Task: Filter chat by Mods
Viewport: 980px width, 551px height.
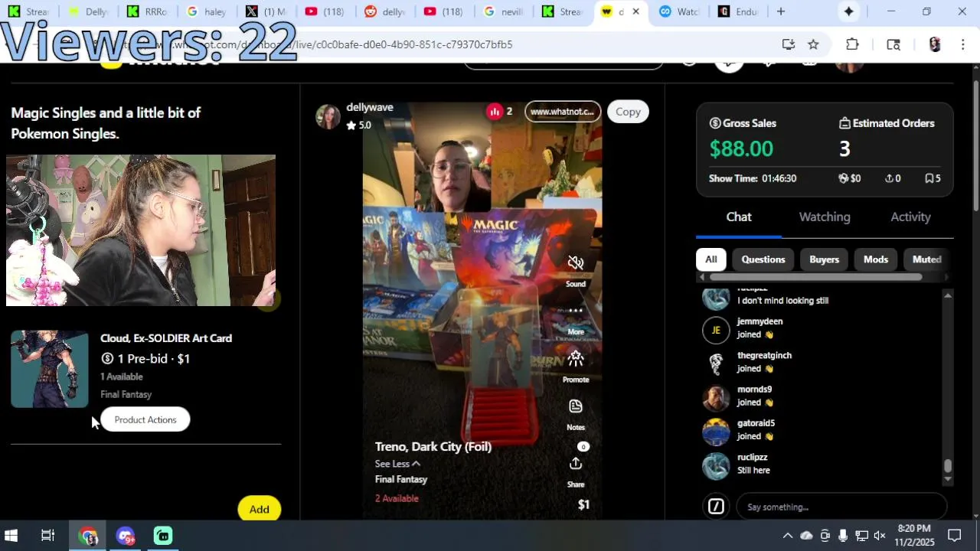Action: tap(876, 259)
